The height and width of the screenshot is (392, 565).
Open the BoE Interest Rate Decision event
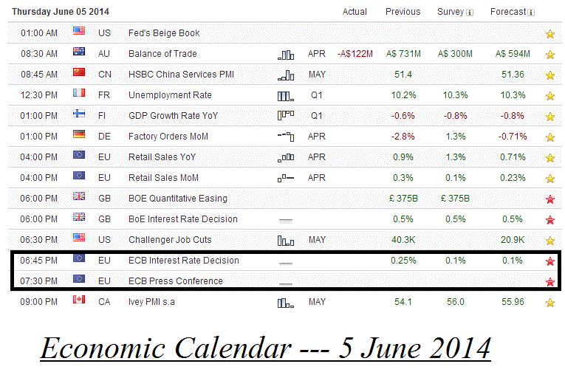coord(182,219)
